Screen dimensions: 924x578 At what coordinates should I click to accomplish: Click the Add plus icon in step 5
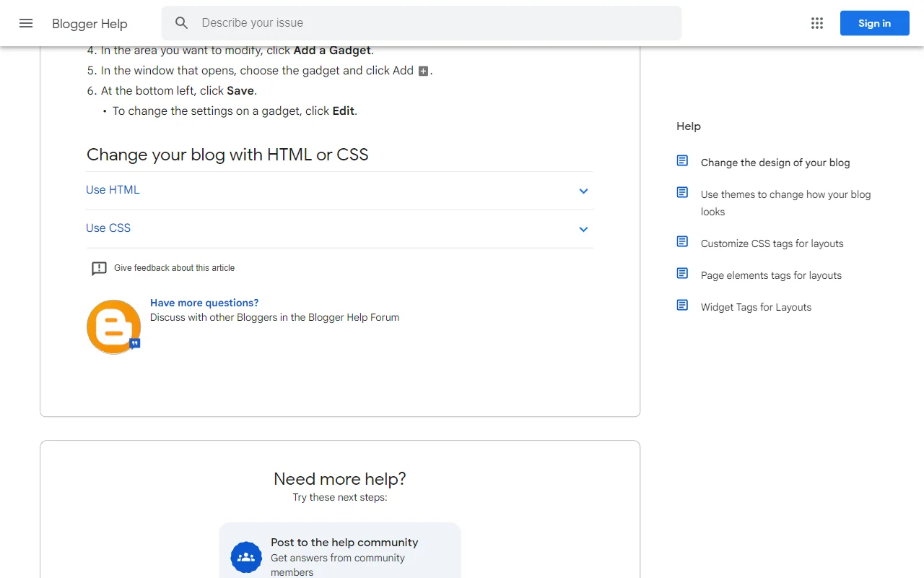424,71
